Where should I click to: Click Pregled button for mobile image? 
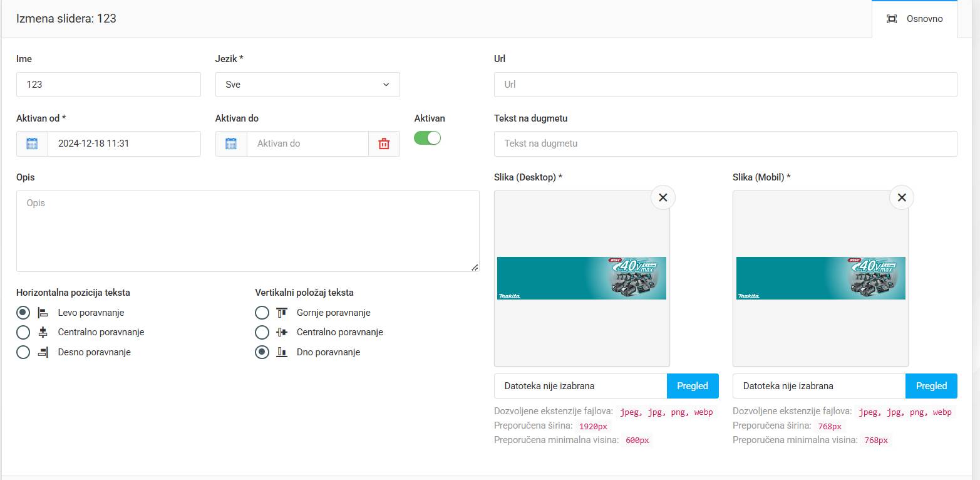(x=931, y=386)
